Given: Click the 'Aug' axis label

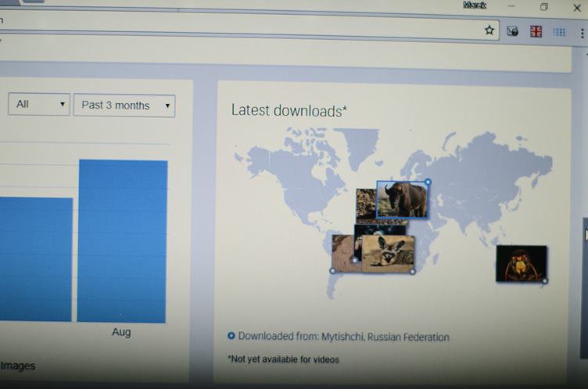Looking at the screenshot, I should [121, 332].
